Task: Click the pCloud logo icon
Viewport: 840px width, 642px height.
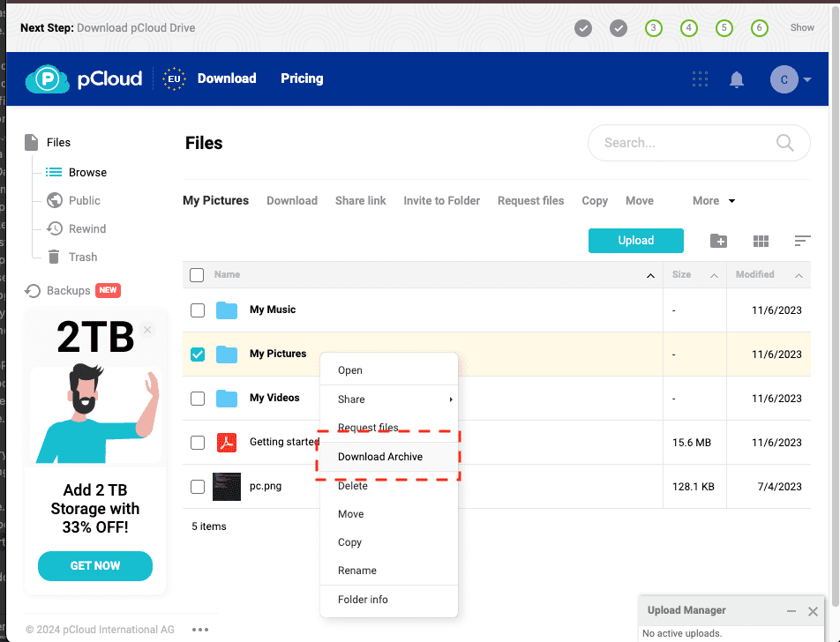Action: (48, 79)
